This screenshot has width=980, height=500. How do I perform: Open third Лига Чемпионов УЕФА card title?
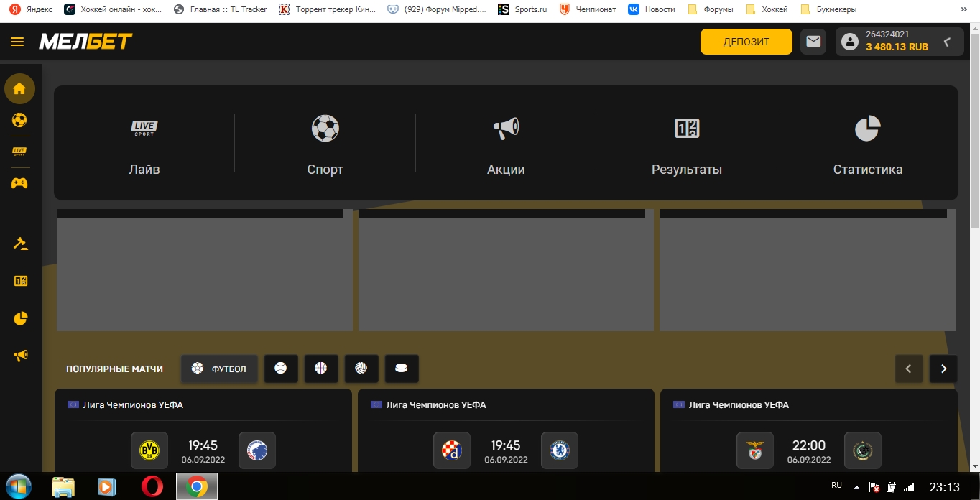[739, 405]
